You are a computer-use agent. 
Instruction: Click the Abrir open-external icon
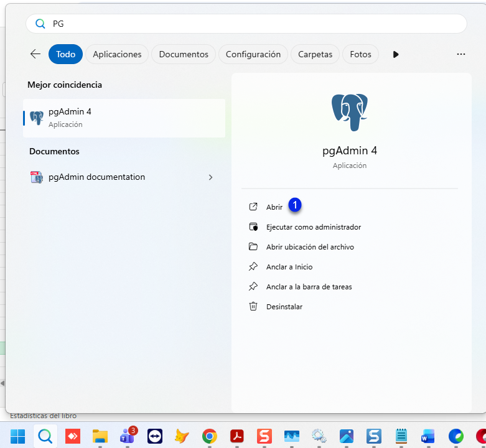[x=253, y=207]
